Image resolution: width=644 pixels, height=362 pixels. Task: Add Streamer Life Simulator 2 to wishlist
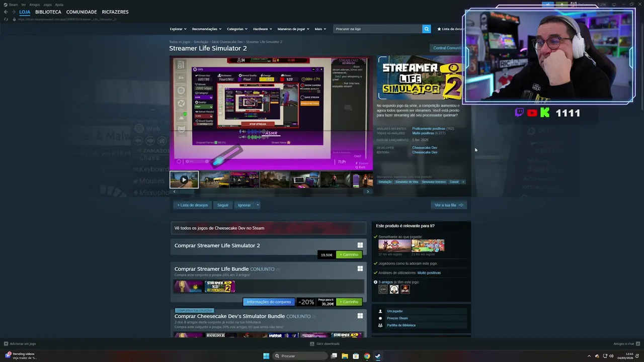click(x=192, y=205)
